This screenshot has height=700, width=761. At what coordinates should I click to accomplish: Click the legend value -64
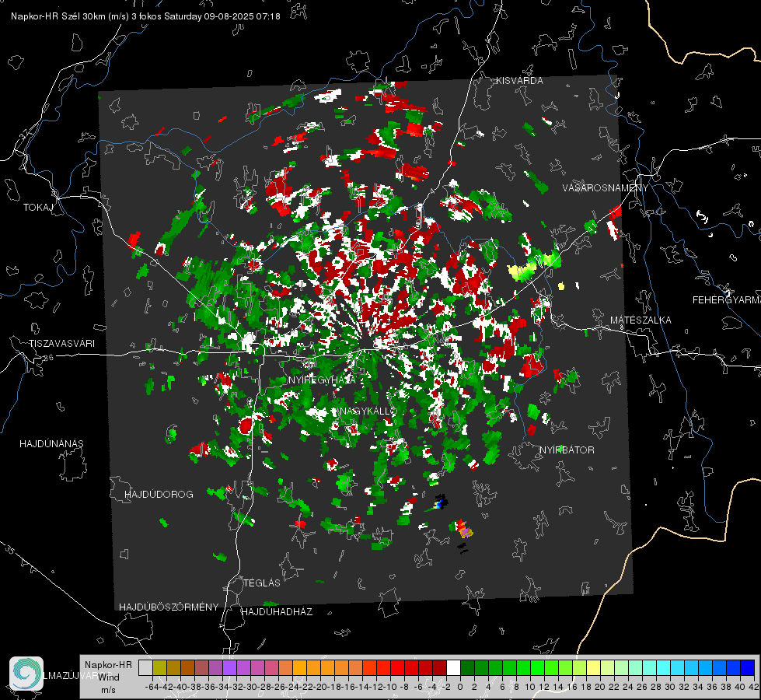click(152, 687)
